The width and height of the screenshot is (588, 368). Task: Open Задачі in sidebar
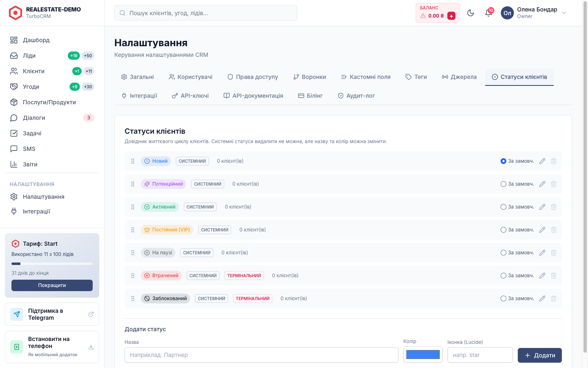click(x=52, y=133)
